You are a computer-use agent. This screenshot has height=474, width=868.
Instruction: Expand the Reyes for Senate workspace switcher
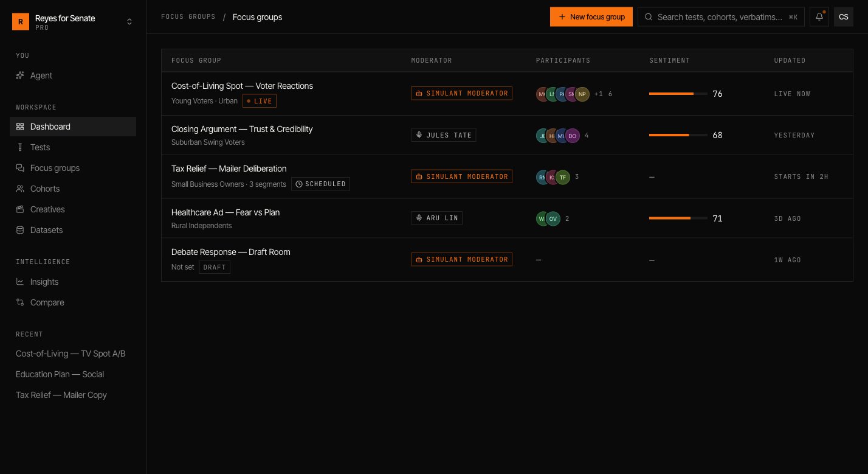[x=73, y=22]
